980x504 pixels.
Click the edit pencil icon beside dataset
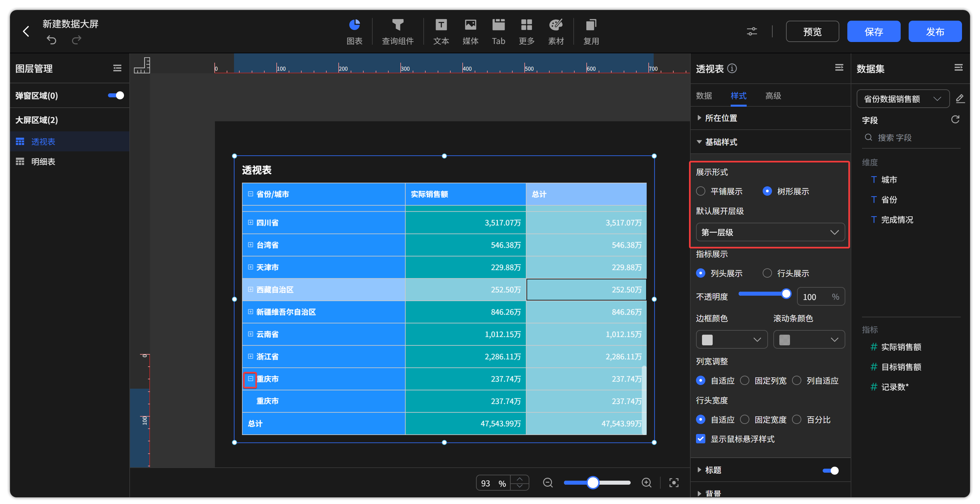pyautogui.click(x=960, y=99)
